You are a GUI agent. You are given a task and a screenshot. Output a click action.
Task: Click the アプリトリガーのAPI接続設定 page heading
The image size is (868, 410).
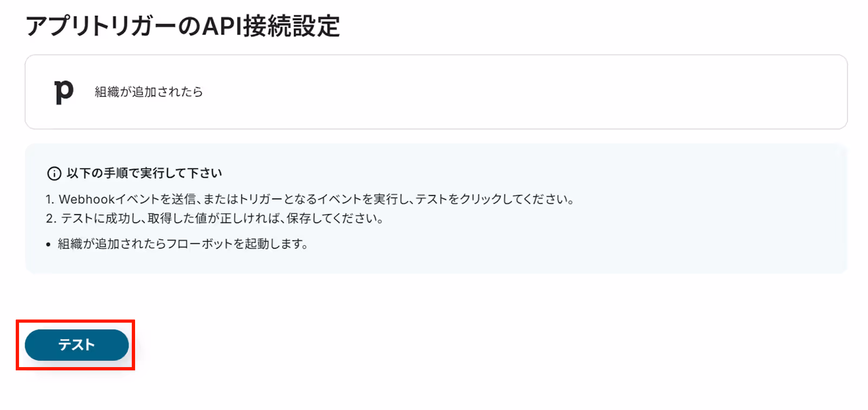(x=183, y=26)
